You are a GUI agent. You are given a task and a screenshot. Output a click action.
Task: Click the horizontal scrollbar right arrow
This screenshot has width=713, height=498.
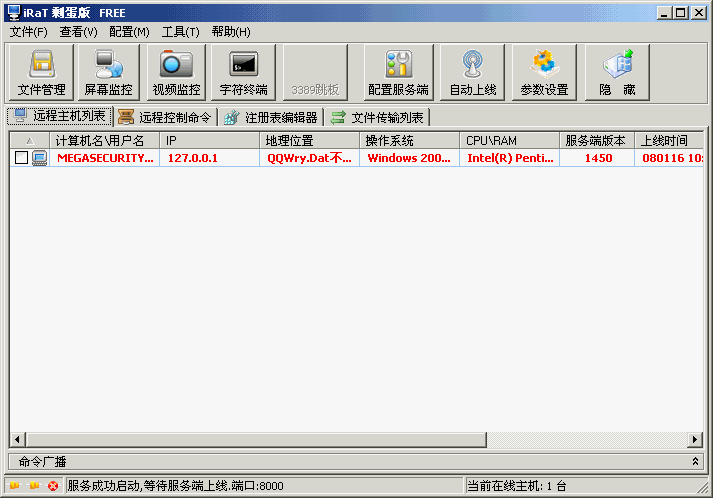point(695,440)
